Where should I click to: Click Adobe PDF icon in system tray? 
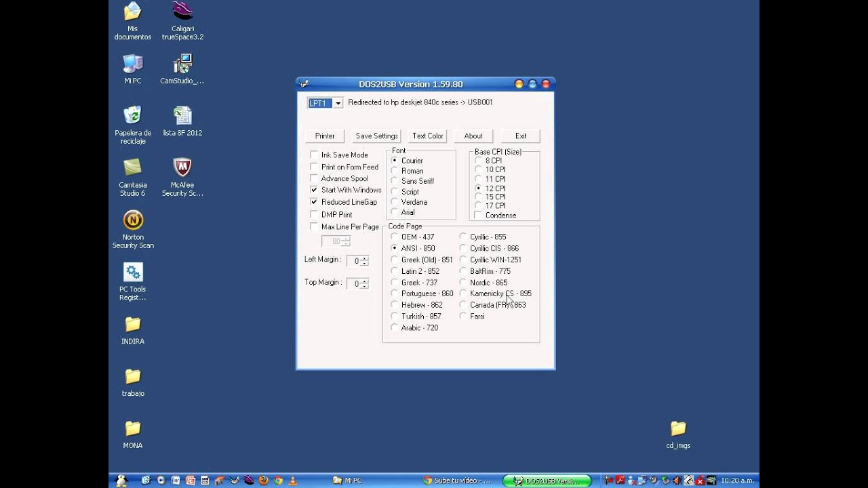(x=620, y=481)
